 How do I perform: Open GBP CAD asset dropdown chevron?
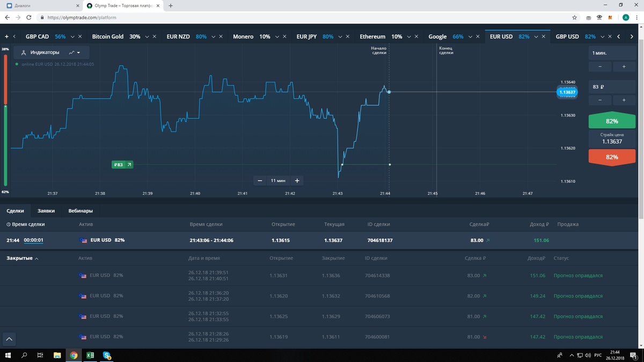pyautogui.click(x=72, y=36)
